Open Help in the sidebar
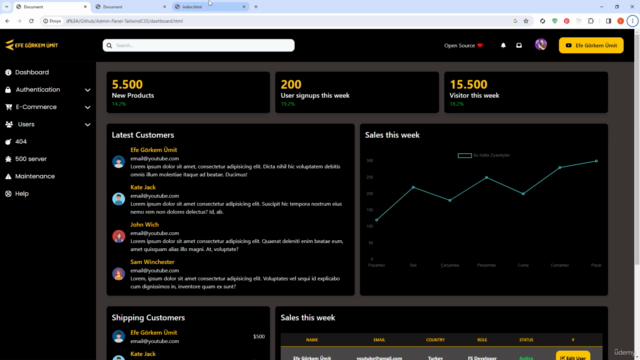Screen dimensions: 640x360 [x=22, y=193]
